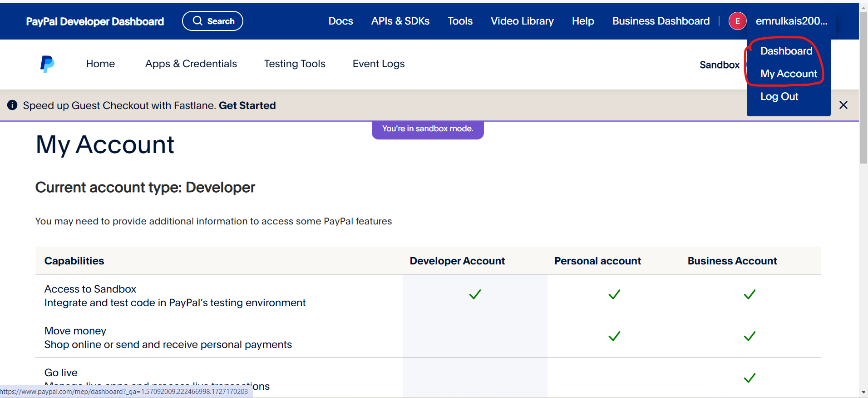
Task: Open Event Logs tab
Action: [379, 64]
